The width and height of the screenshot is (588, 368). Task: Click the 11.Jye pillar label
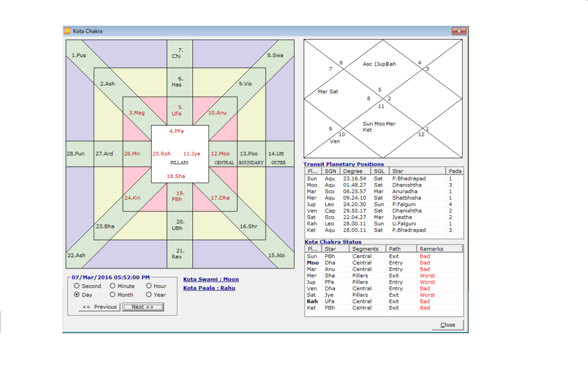point(192,154)
